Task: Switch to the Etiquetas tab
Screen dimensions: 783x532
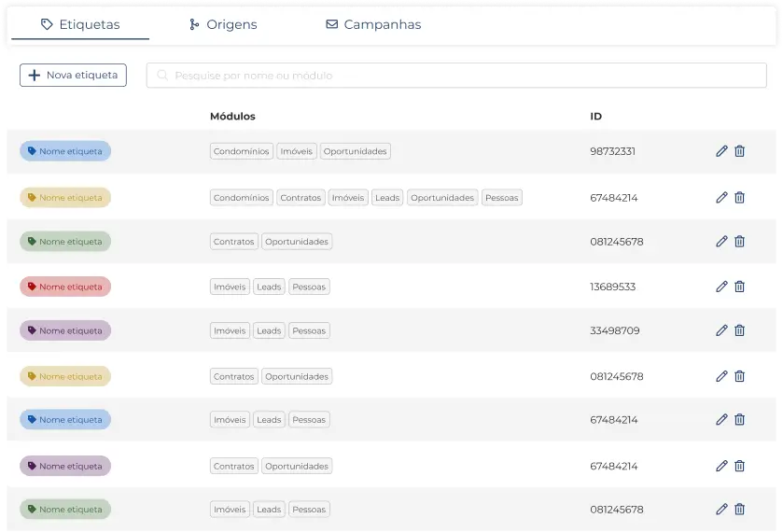Action: [x=80, y=24]
